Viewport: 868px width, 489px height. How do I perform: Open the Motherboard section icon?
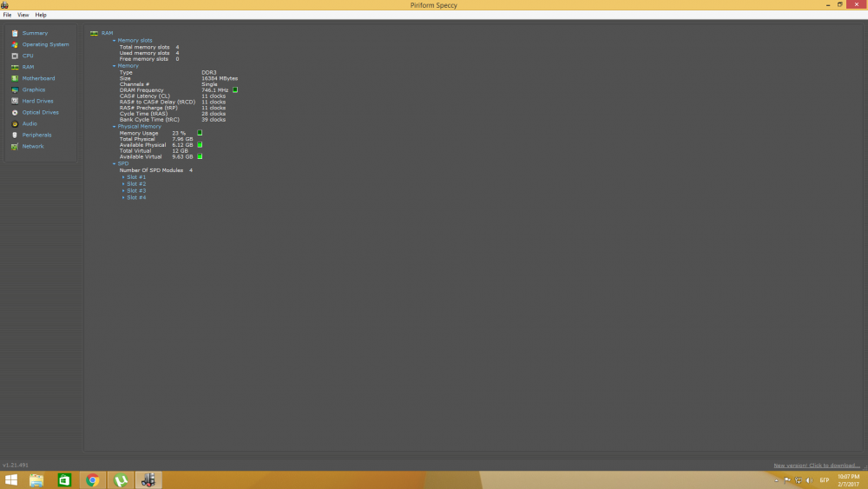(x=15, y=79)
